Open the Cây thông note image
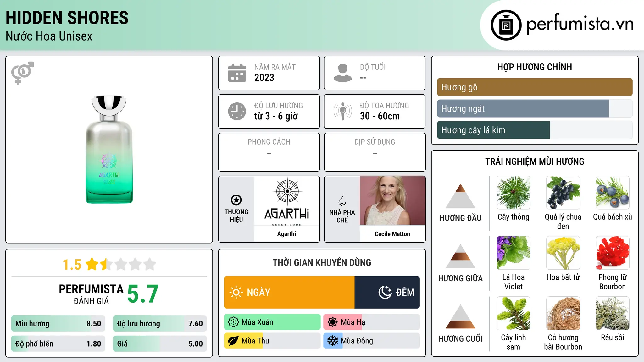The height and width of the screenshot is (362, 644). point(514,193)
